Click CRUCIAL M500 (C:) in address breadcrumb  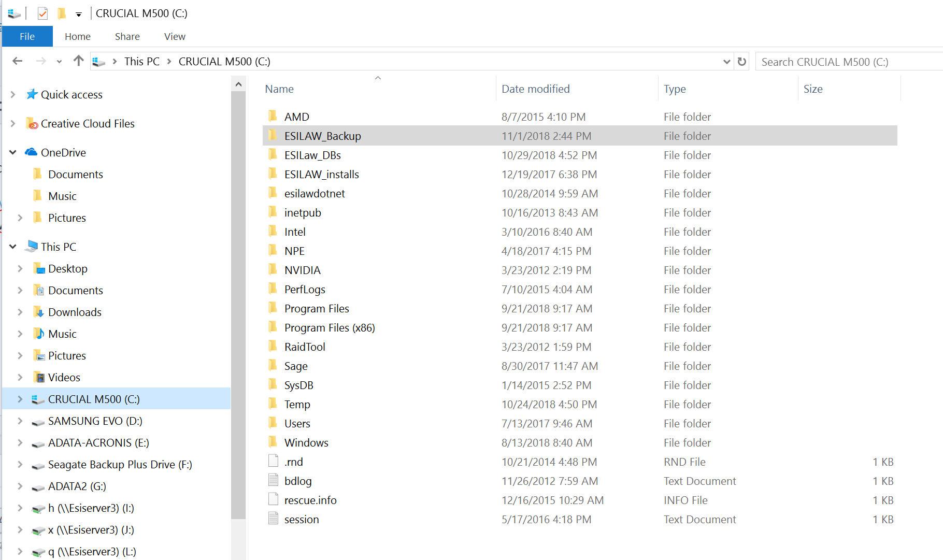pos(224,61)
